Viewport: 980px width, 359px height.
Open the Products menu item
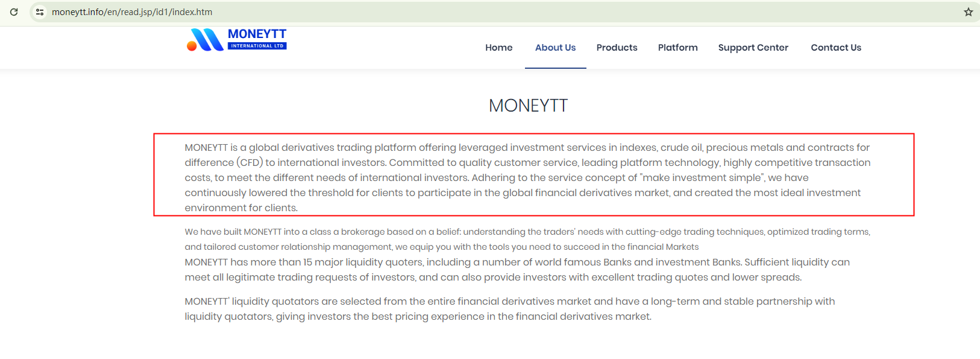pyautogui.click(x=617, y=48)
